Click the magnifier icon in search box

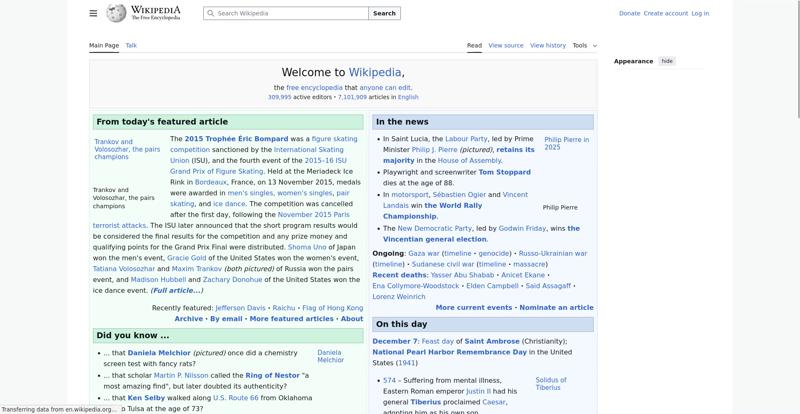210,14
